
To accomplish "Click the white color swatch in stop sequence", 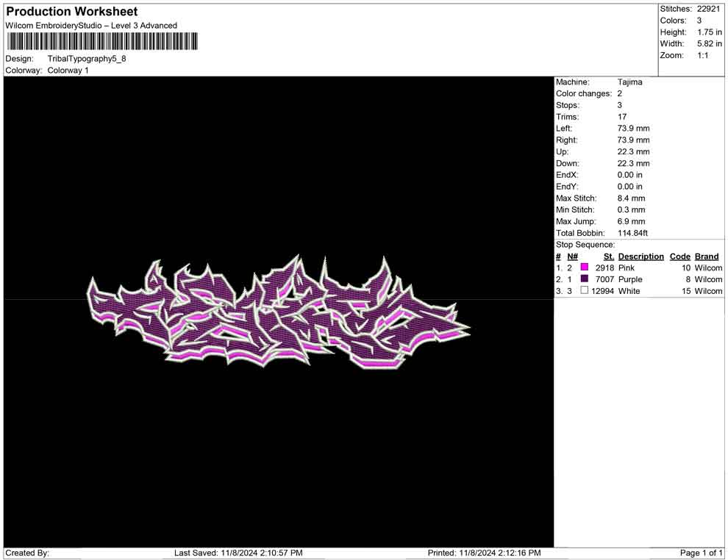I will [585, 290].
